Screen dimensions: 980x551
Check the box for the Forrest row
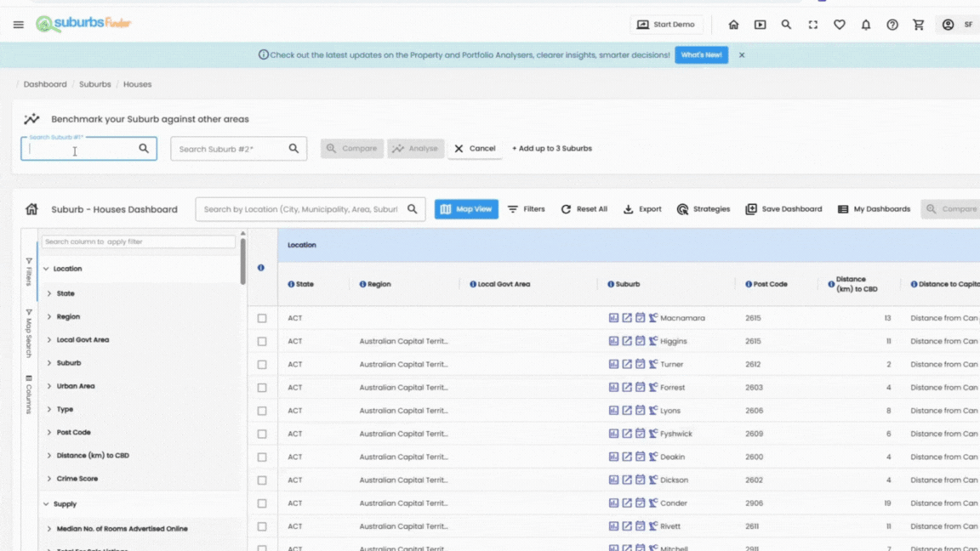pyautogui.click(x=262, y=388)
